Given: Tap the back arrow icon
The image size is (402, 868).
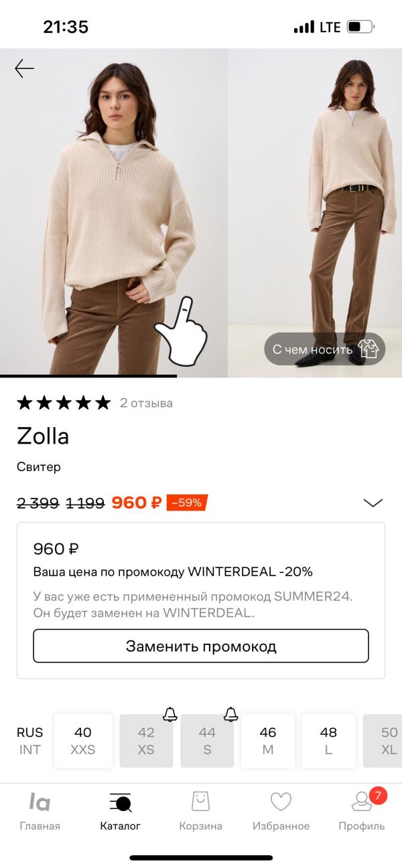Looking at the screenshot, I should point(25,68).
